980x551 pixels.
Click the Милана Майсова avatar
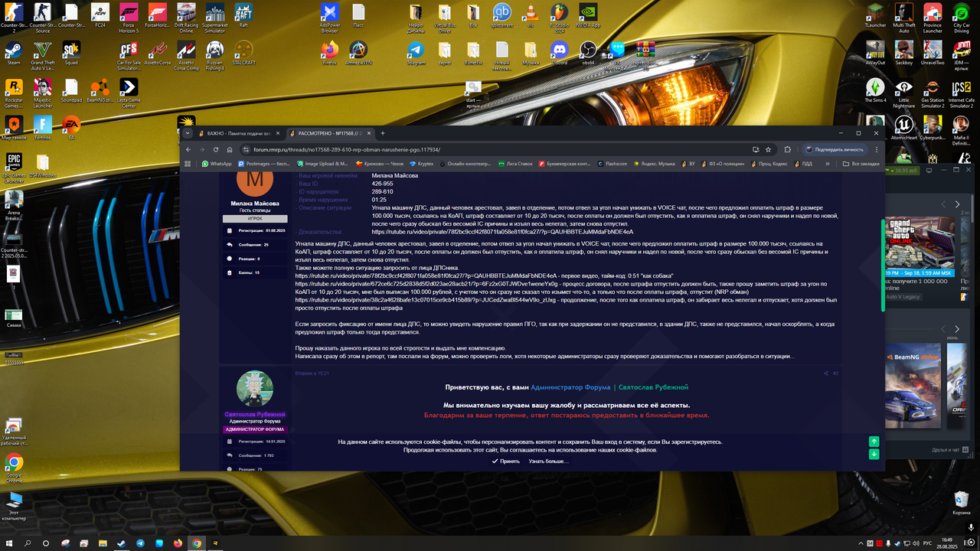[255, 181]
